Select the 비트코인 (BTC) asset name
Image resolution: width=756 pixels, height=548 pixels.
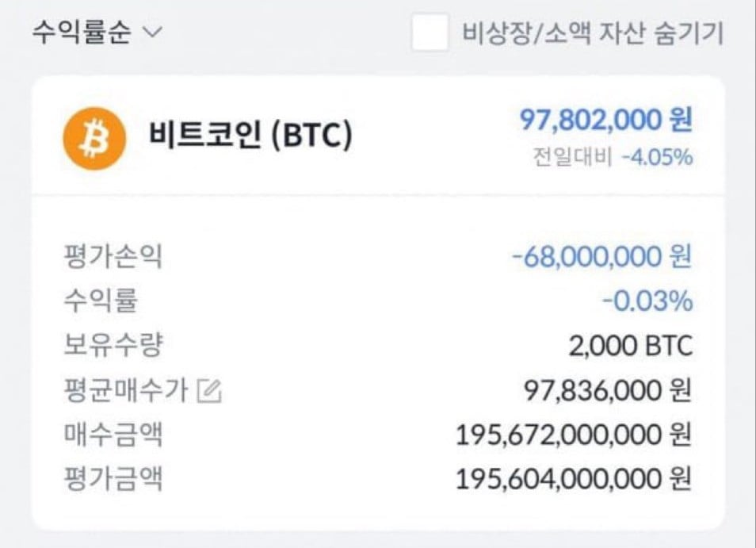(x=250, y=137)
